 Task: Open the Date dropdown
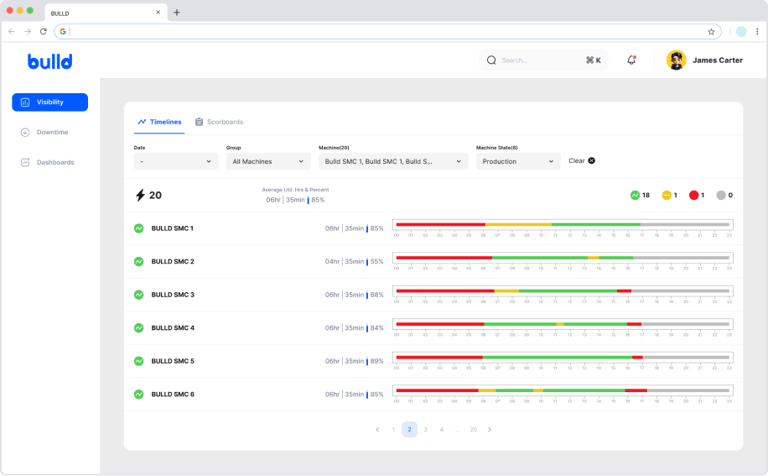tap(176, 162)
